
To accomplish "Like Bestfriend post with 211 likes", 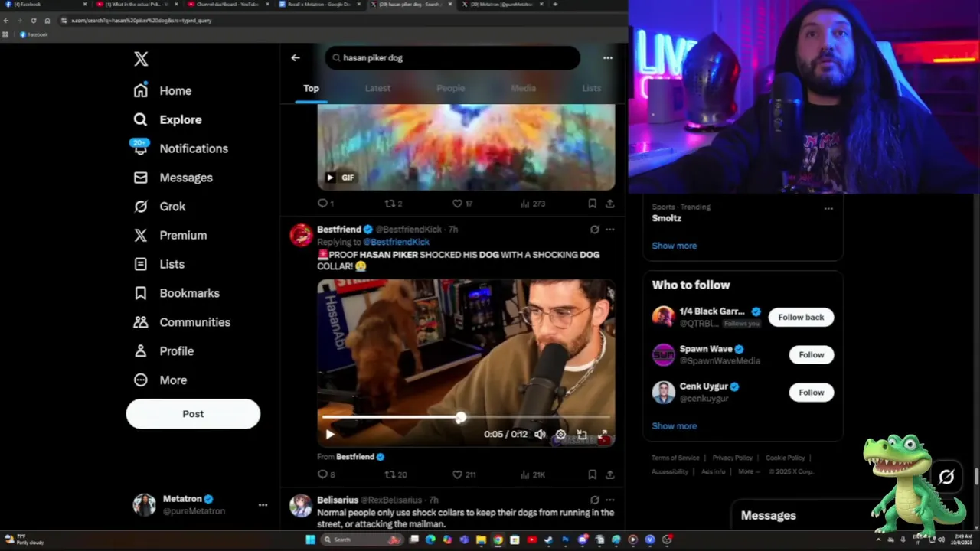I will click(457, 474).
